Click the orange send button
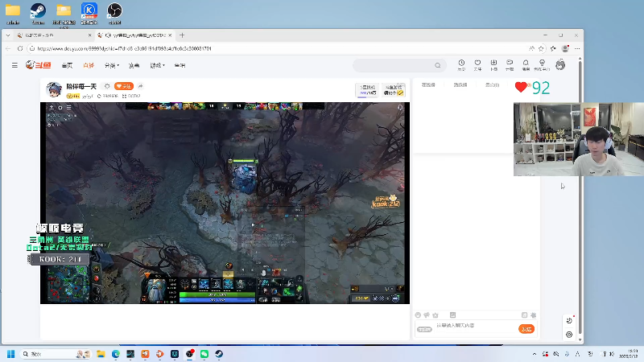Viewport: 644px width, 362px height. (526, 329)
